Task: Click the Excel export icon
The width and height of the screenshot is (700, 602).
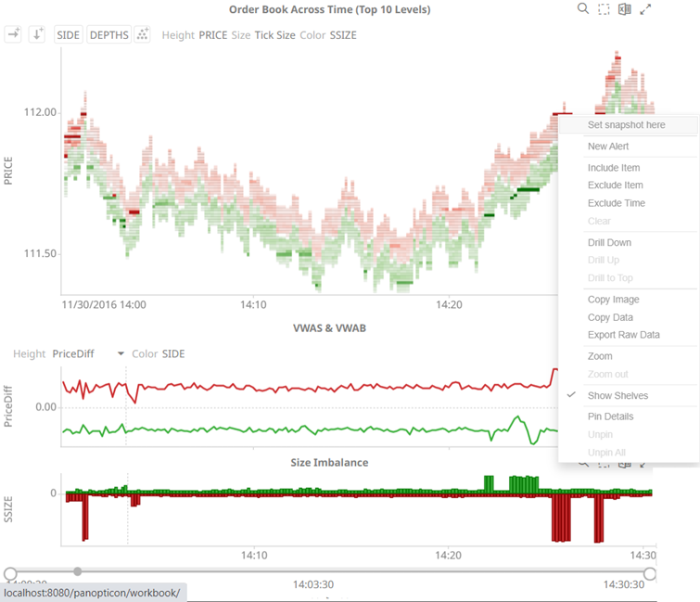Action: tap(625, 9)
